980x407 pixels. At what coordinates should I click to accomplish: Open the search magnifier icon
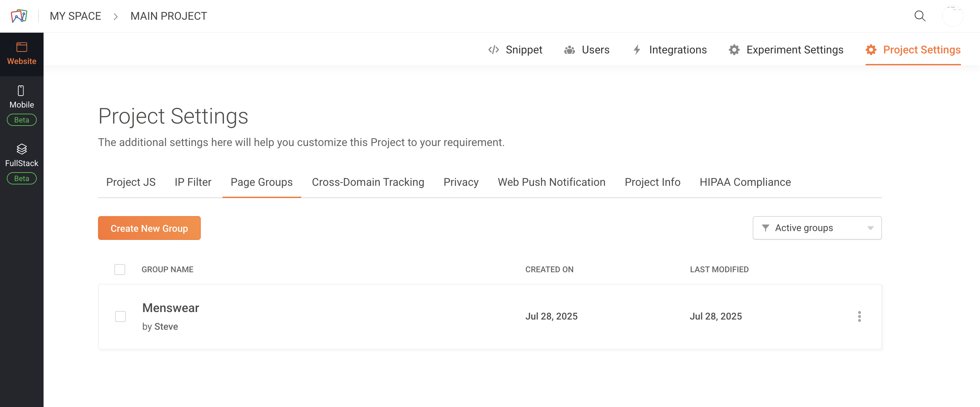[x=919, y=16]
